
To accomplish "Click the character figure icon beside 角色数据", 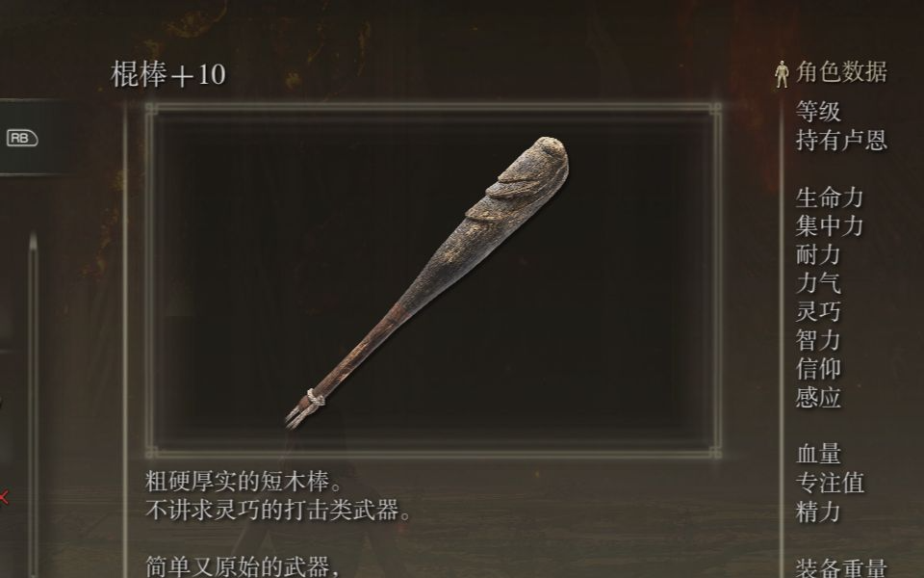I will click(782, 74).
